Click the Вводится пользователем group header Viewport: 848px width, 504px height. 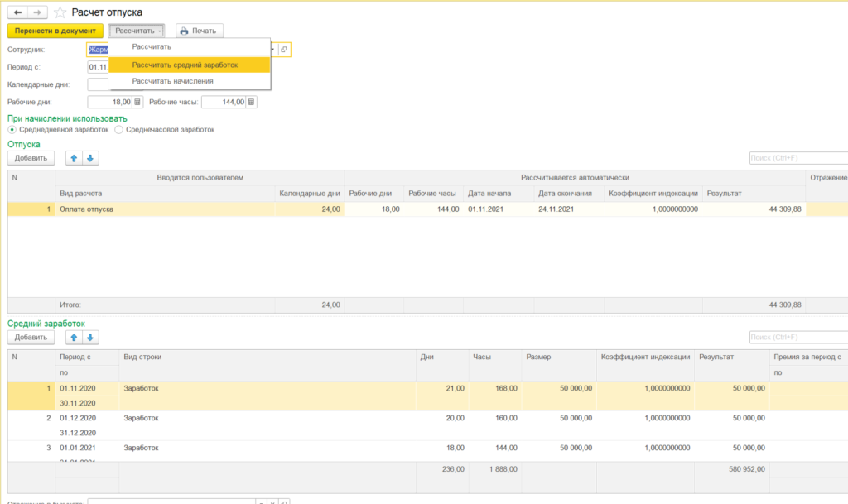(200, 178)
